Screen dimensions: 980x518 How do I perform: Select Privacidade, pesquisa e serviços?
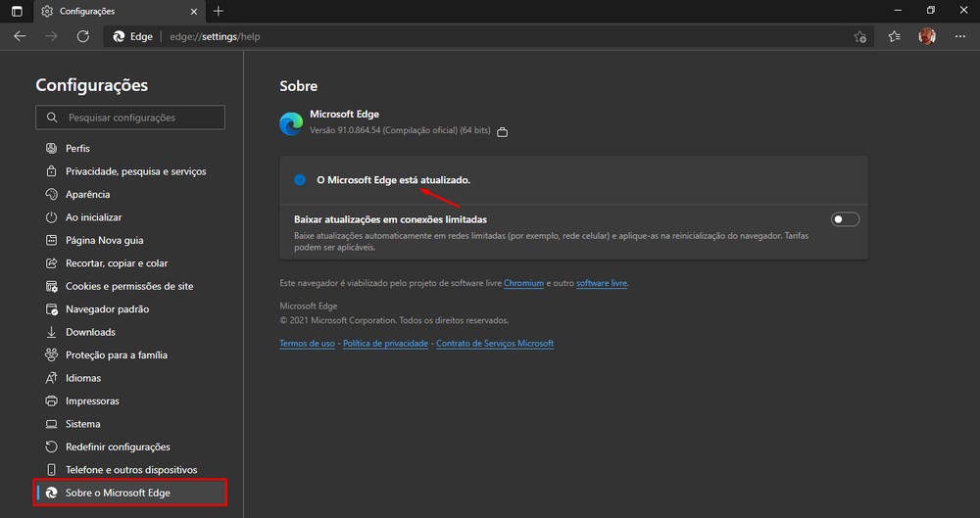tap(135, 171)
